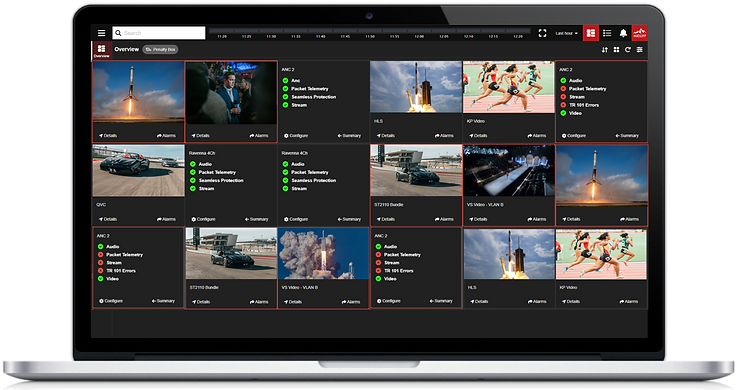
Task: Open the sort order arrows icon
Action: [605, 49]
